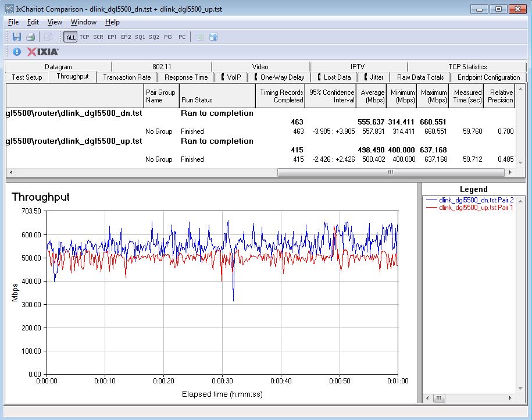Select the dlink_dgl5500_up.tst row
532x420 pixels.
[260, 141]
